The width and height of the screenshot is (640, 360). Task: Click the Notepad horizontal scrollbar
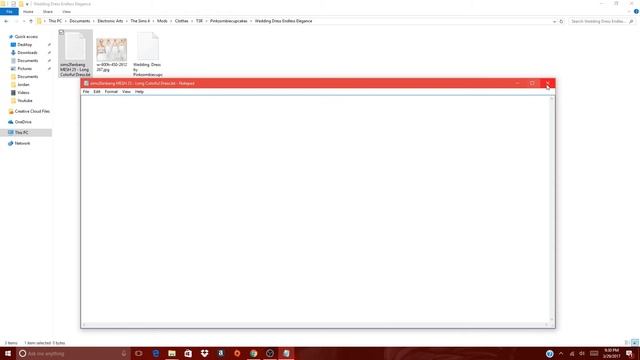315,325
